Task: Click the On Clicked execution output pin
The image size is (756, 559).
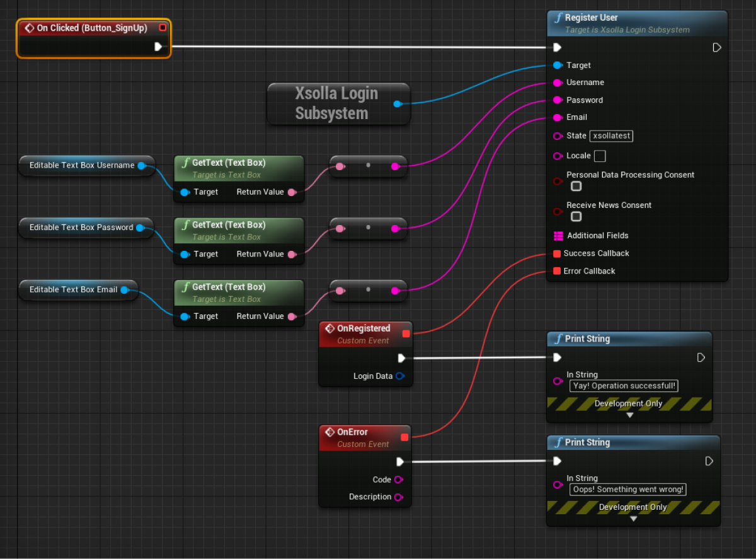Action: (x=158, y=47)
